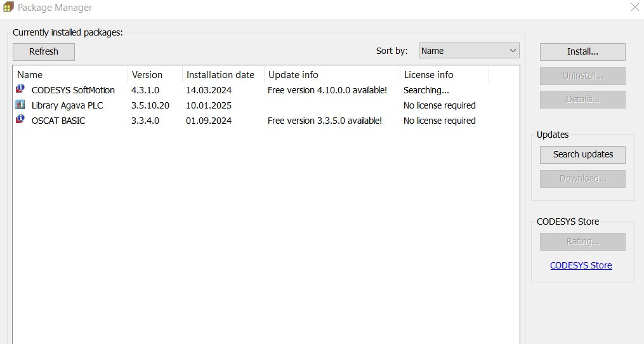Click OSCAT's free version 3.3.5.0 update text
This screenshot has height=344, width=644.
click(x=324, y=121)
